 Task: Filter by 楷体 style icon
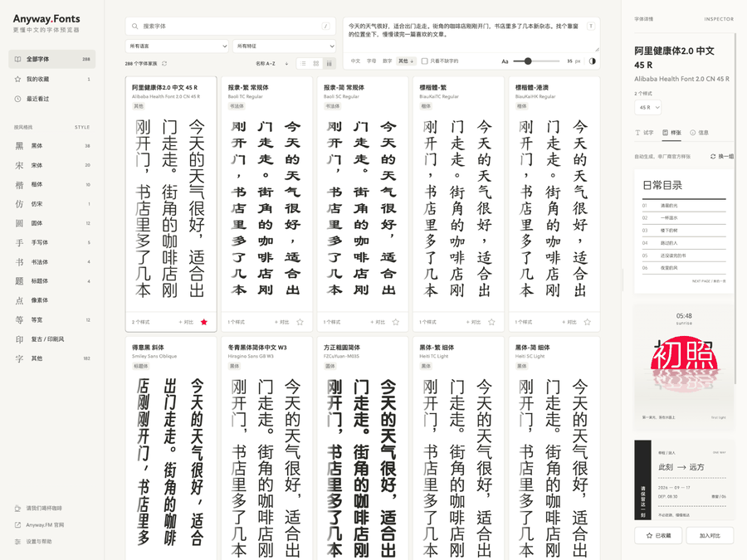point(19,184)
